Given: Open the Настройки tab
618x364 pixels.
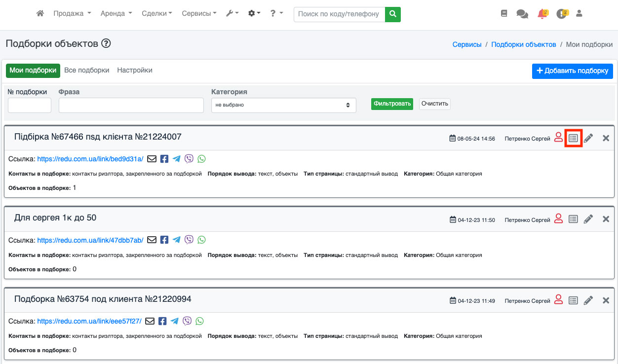Looking at the screenshot, I should click(135, 71).
